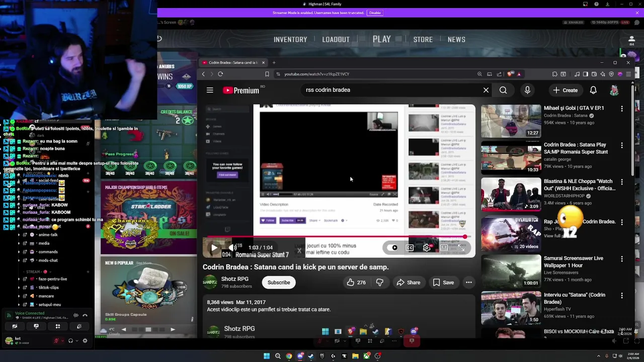
Task: Select the Codrin Bradea YouTube tab
Action: click(232, 62)
